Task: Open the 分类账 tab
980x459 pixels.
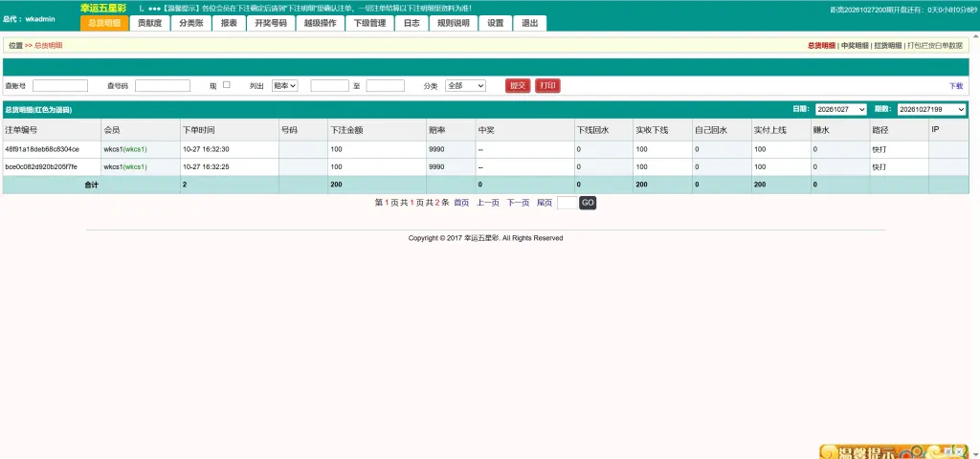Action: click(x=190, y=23)
